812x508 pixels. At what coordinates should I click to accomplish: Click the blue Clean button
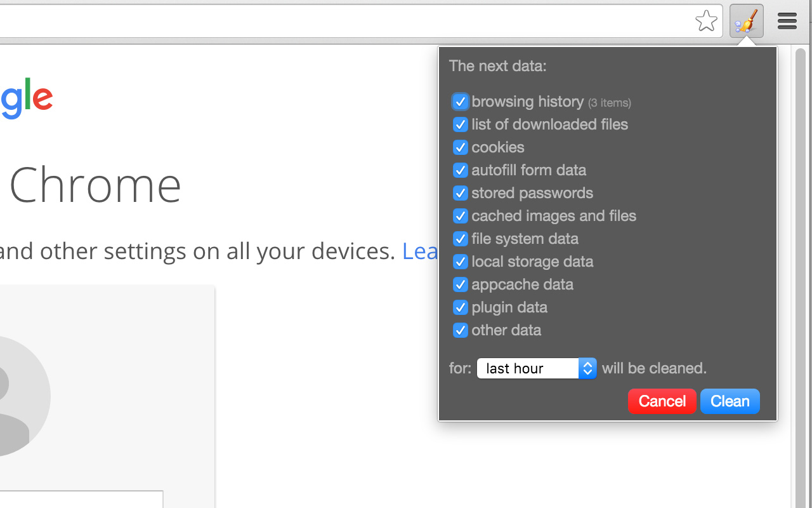pyautogui.click(x=730, y=401)
